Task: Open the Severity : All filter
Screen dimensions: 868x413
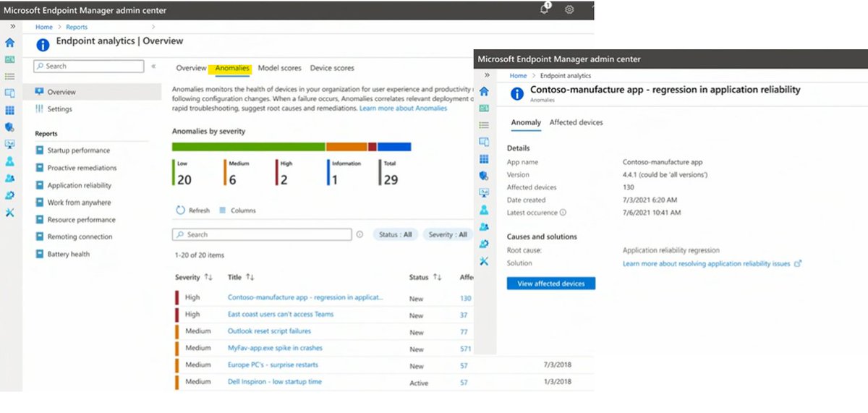Action: click(x=446, y=234)
